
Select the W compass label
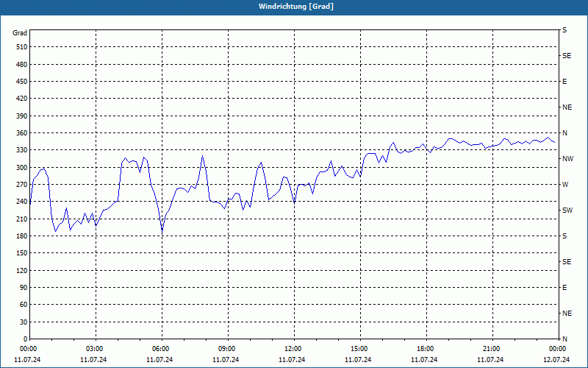(565, 185)
